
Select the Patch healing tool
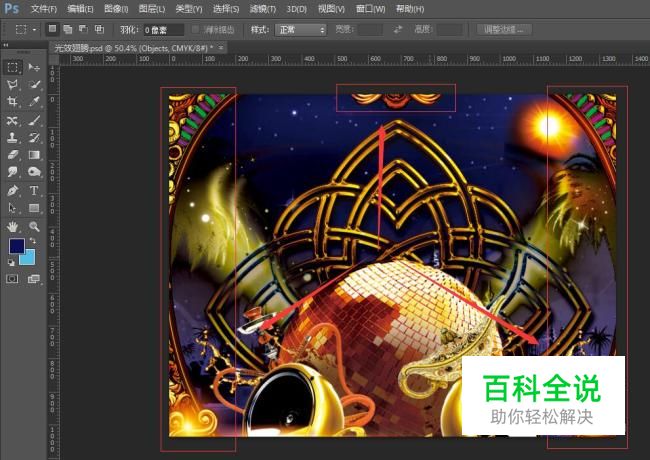click(12, 121)
